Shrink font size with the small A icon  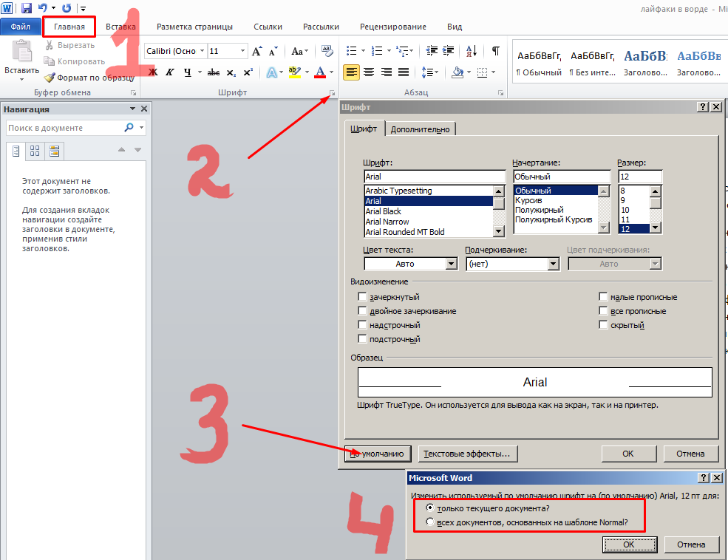273,51
